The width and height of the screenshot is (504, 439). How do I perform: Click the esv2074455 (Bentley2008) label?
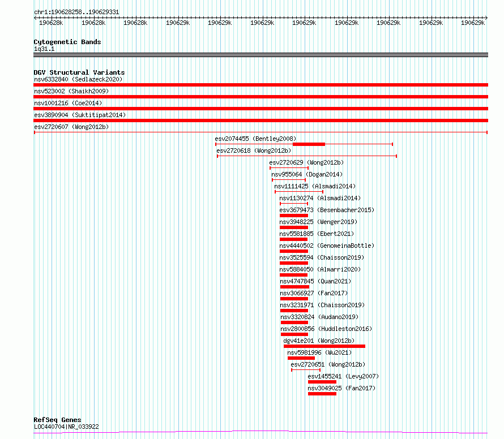coord(255,139)
